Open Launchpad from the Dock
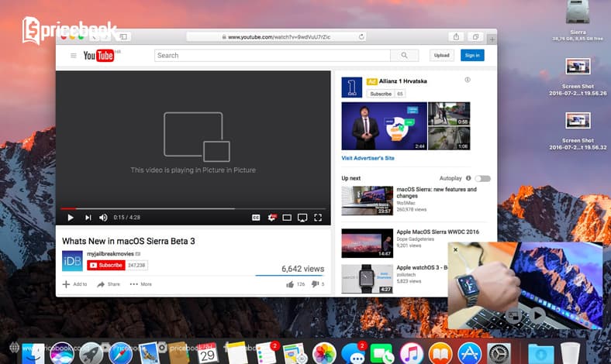 pyautogui.click(x=91, y=353)
